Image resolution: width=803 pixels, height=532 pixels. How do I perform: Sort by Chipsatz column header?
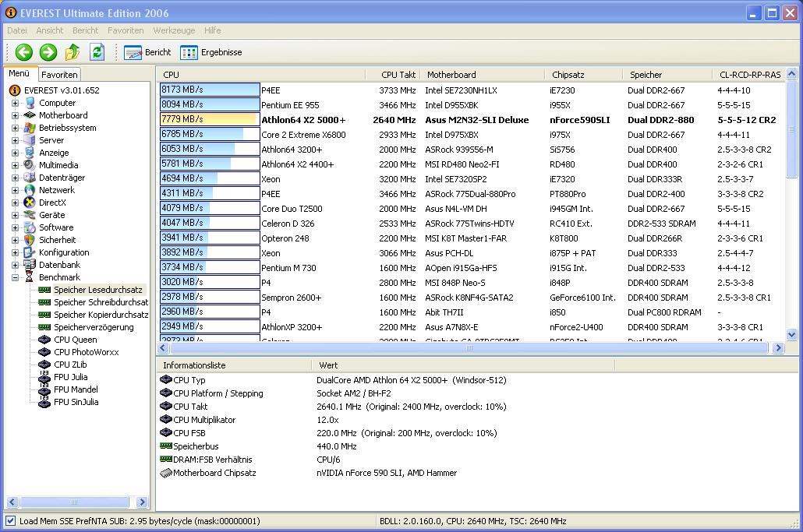(584, 75)
